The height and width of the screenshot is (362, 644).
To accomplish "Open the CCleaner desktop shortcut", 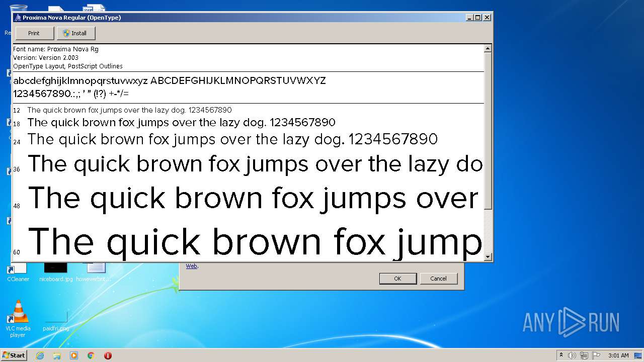I will click(18, 271).
